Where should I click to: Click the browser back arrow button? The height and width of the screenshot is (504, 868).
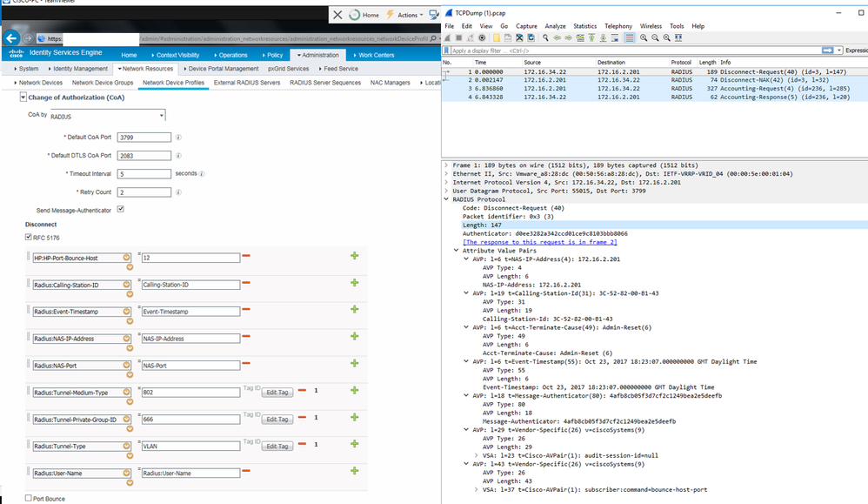11,38
